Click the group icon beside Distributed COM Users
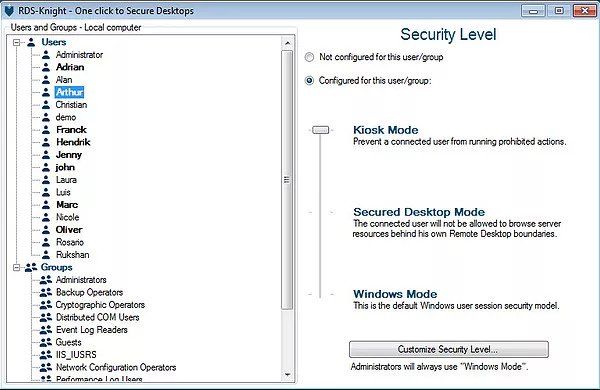Image resolution: width=600 pixels, height=390 pixels. point(46,317)
